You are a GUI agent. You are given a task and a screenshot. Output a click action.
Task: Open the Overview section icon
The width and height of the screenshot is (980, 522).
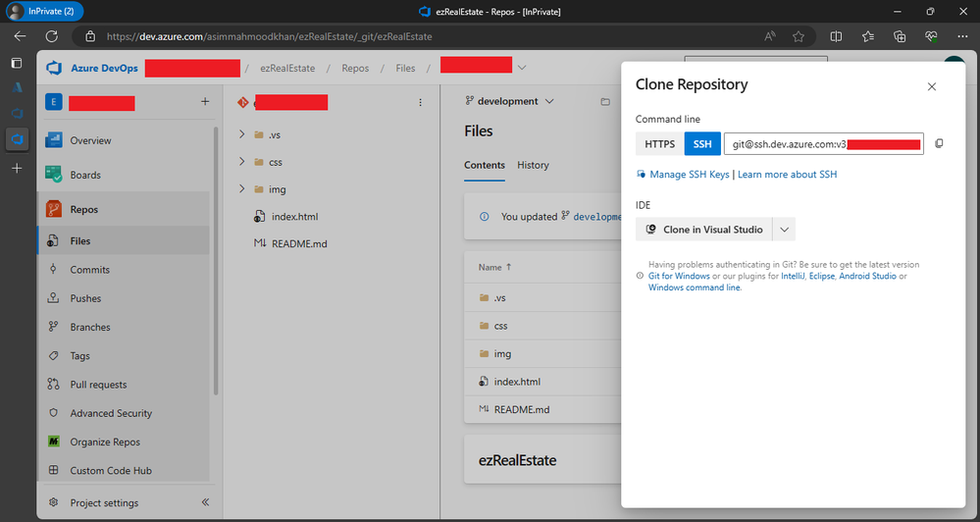[x=54, y=140]
